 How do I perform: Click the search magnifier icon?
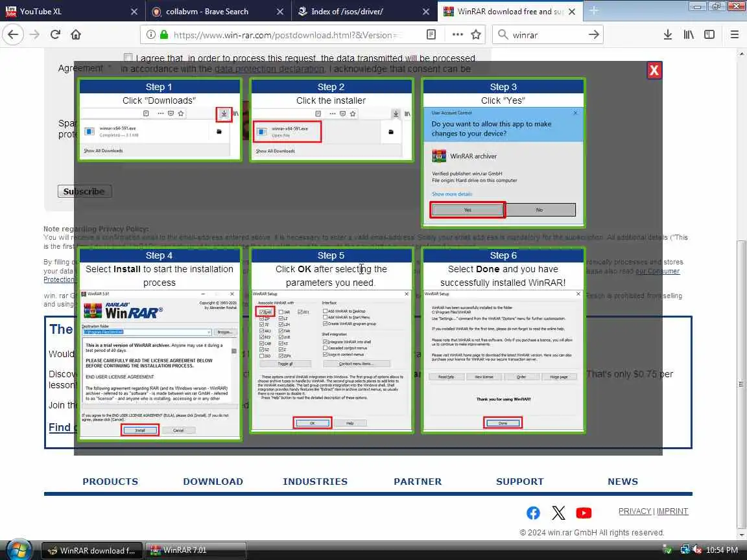[x=503, y=34]
